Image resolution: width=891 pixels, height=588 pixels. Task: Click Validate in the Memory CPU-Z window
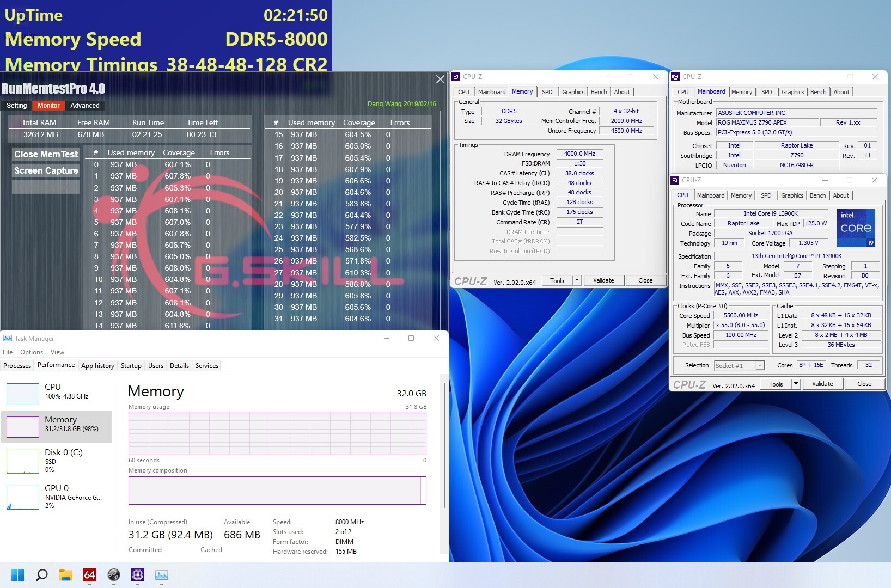(603, 280)
